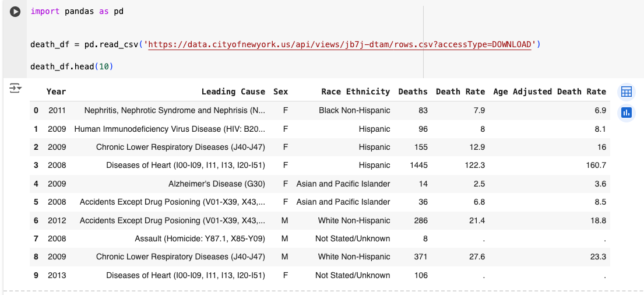
Task: Click the Age Adjusted value 160.7
Action: click(597, 165)
